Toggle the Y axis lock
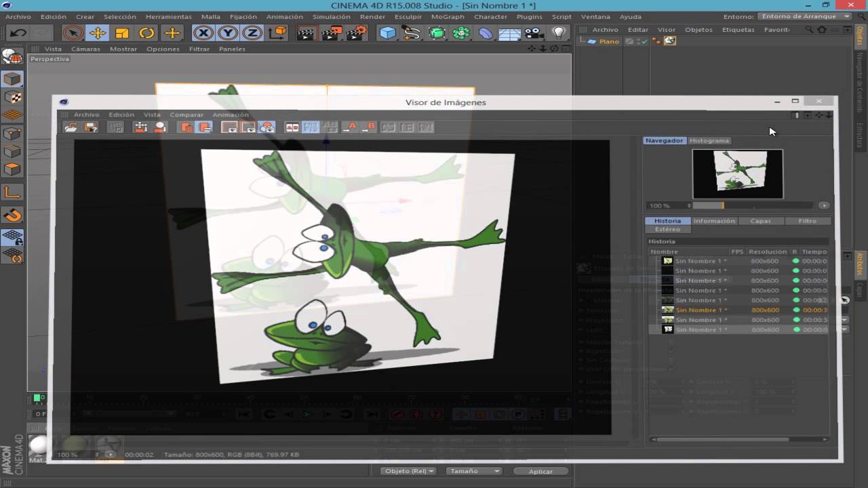Screen dimensions: 868x488 pos(228,33)
